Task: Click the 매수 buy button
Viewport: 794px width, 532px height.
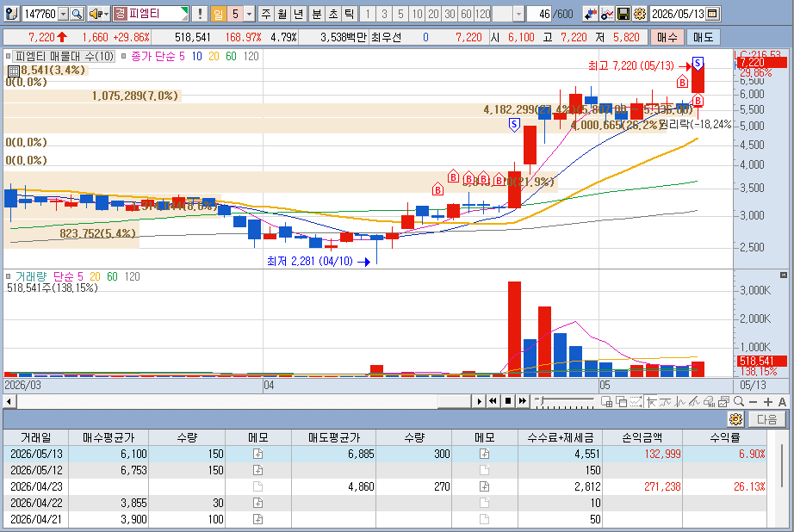Action: [x=667, y=37]
